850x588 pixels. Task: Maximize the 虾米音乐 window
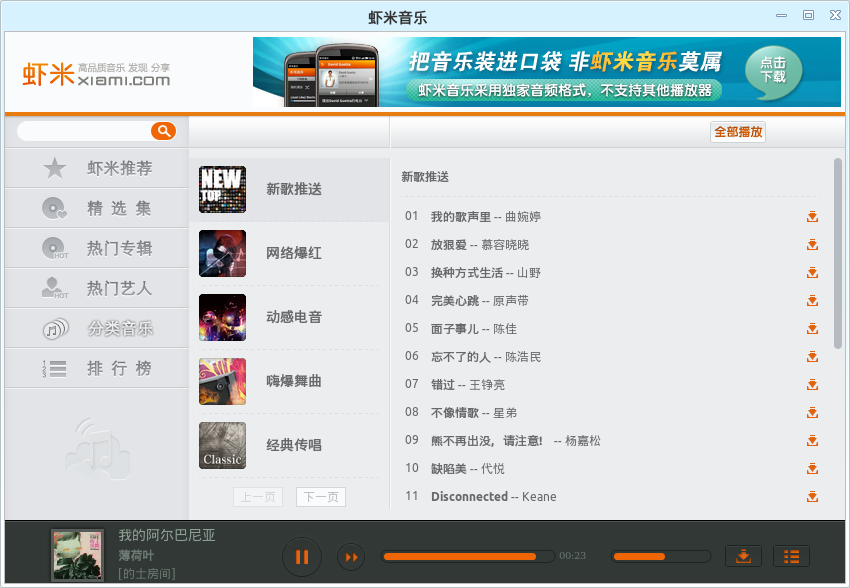[x=808, y=16]
